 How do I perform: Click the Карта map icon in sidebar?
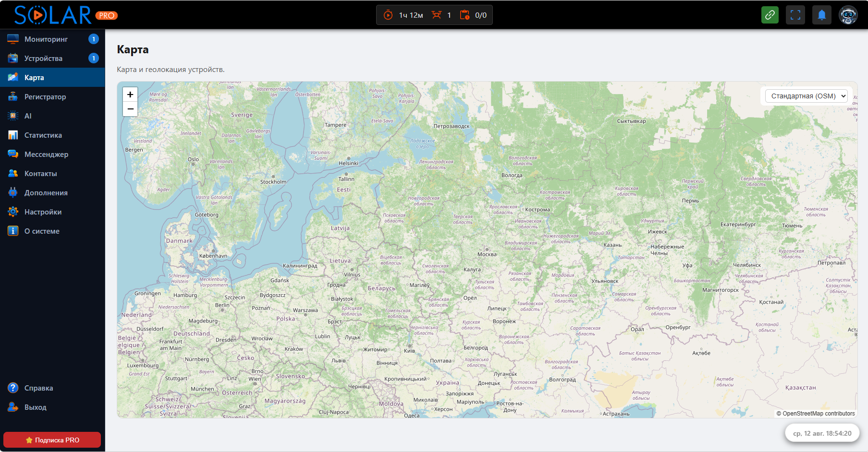click(x=13, y=77)
